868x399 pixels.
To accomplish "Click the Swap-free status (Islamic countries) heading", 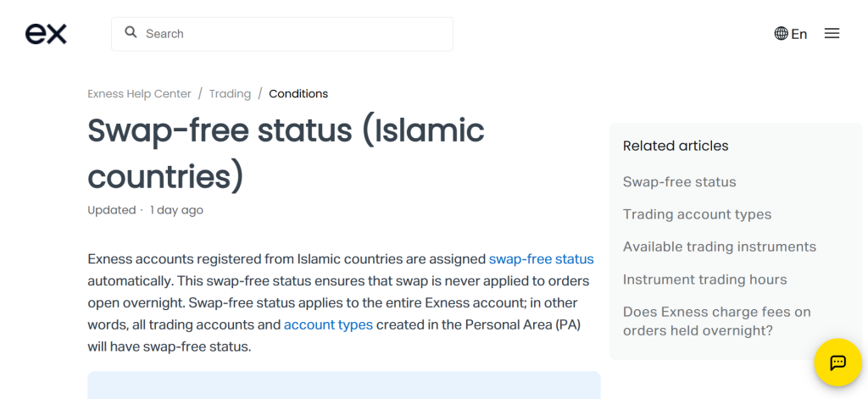I will (287, 153).
